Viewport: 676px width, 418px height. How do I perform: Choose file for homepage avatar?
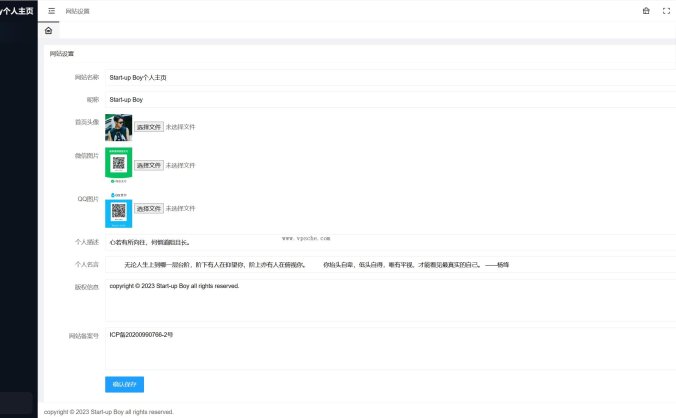149,127
